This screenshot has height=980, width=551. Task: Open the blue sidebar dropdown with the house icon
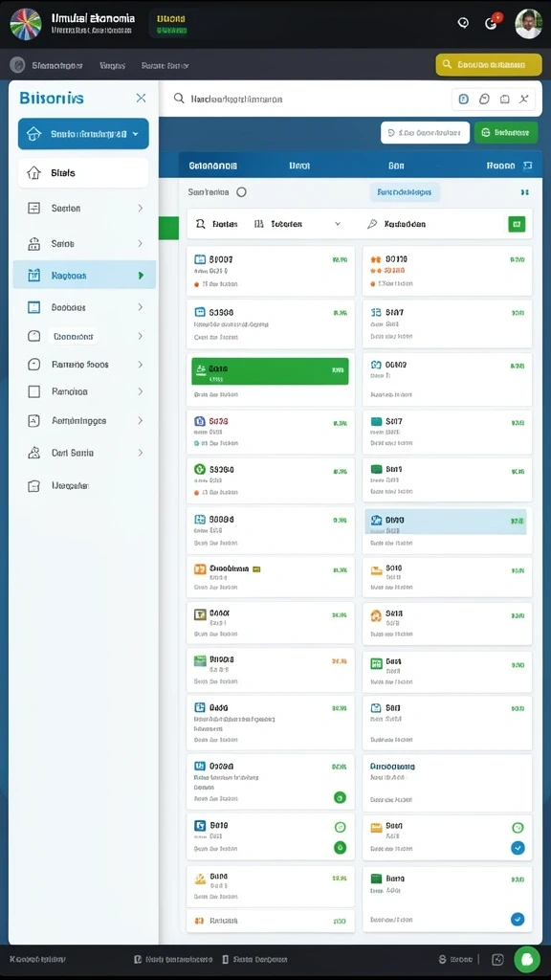pos(83,134)
